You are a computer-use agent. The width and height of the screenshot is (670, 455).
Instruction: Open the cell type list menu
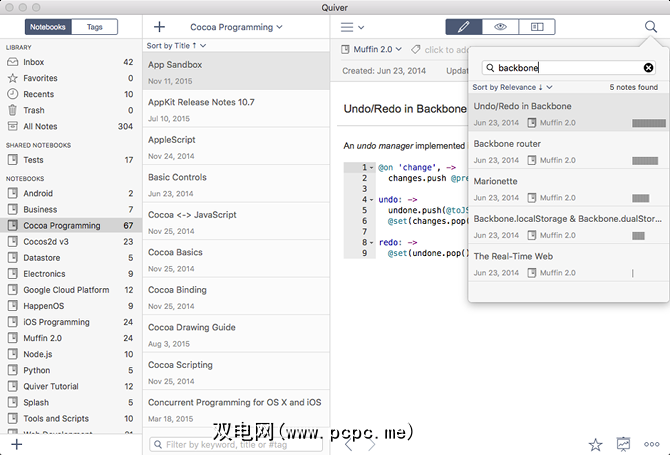352,27
